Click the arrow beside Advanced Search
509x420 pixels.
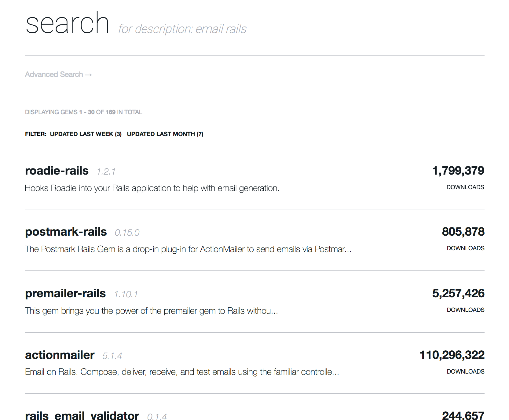pos(88,75)
